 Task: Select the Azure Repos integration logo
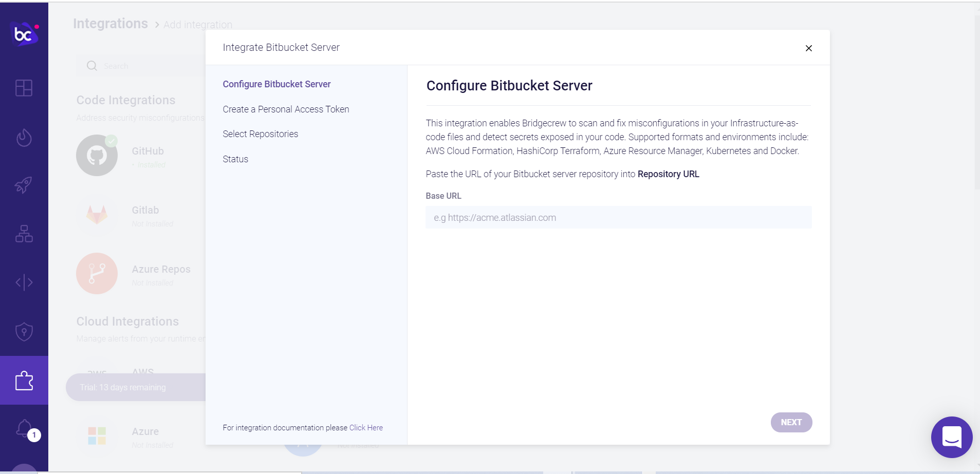click(x=97, y=273)
